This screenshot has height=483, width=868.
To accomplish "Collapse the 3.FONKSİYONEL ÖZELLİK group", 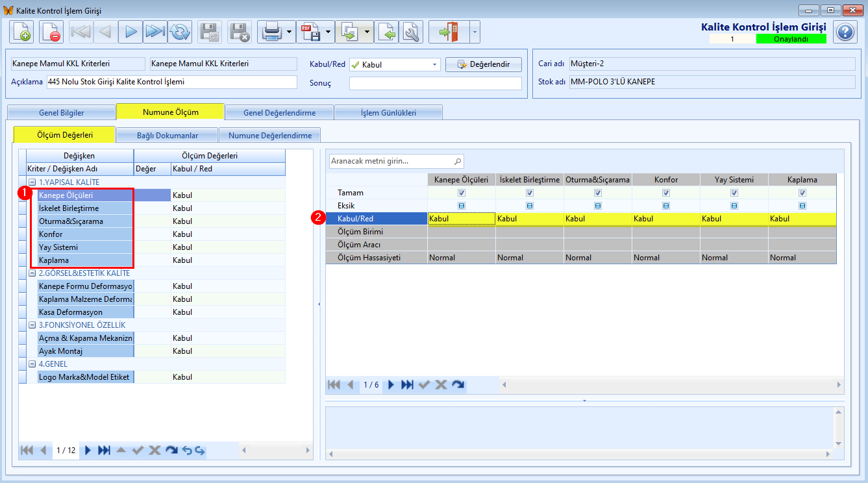I will tap(32, 325).
